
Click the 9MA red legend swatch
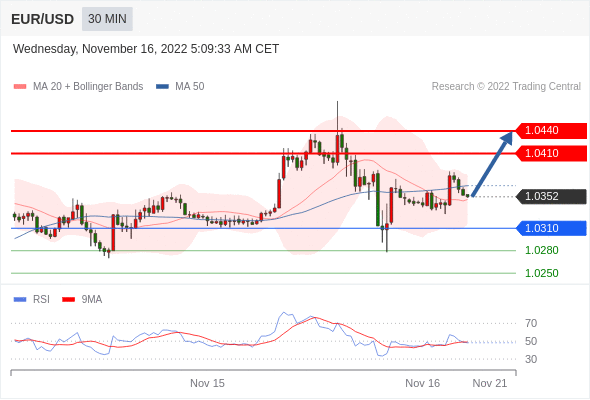[x=68, y=300]
